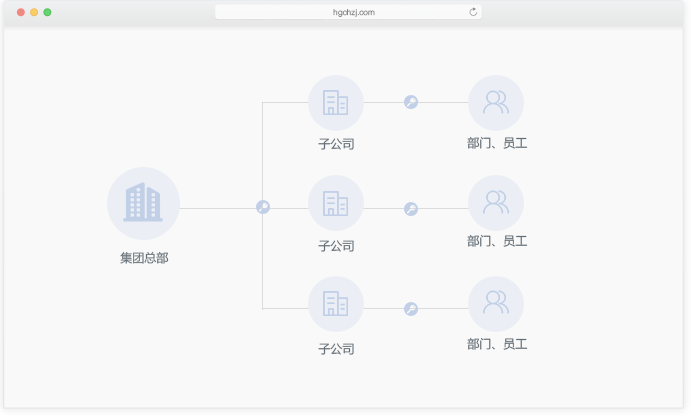Image resolution: width=691 pixels, height=420 pixels.
Task: Select key icon on the middle row connector
Action: [x=411, y=209]
